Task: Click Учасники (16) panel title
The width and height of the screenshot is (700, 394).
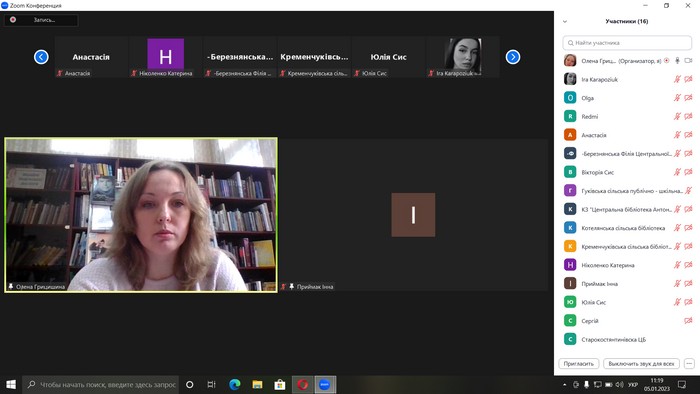Action: pos(626,21)
